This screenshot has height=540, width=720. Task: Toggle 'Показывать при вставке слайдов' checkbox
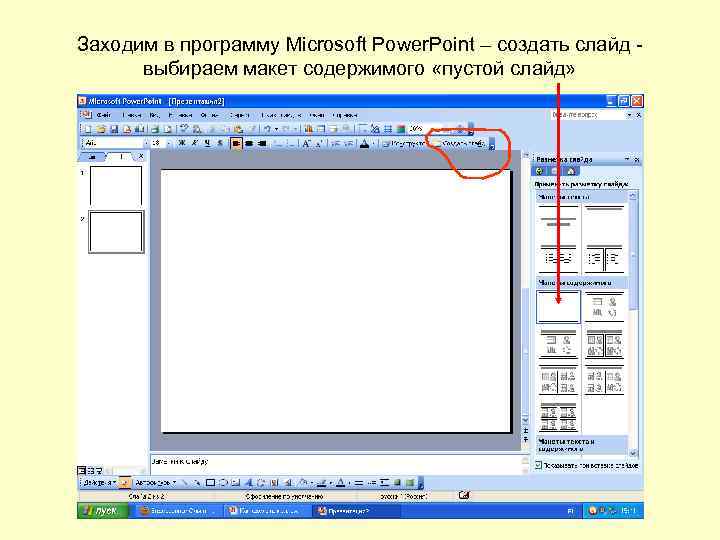tap(539, 465)
